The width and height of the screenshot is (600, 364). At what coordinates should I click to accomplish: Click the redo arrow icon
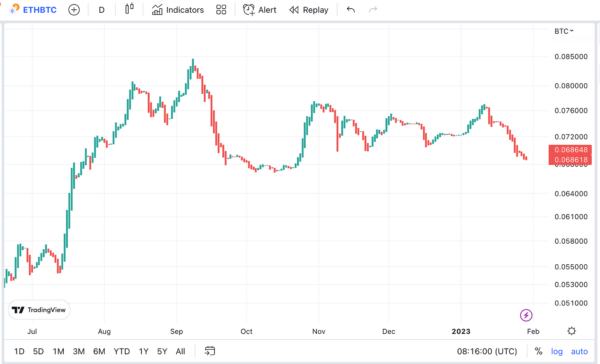tap(373, 10)
